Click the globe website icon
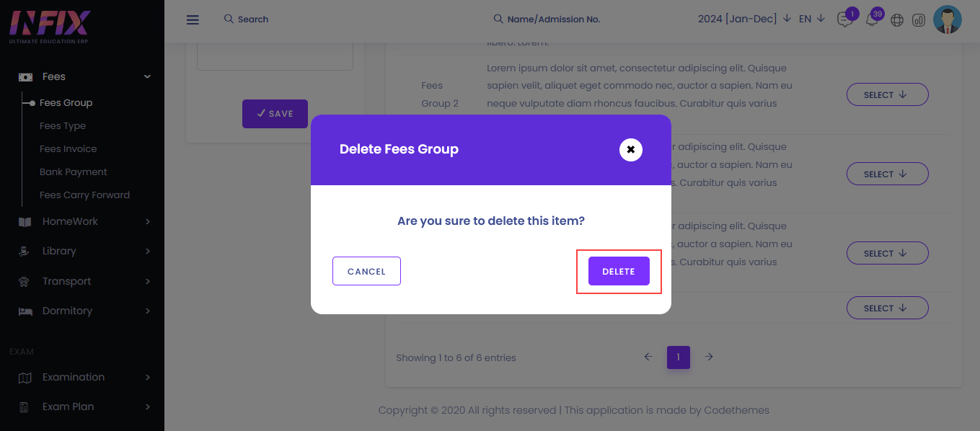This screenshot has width=980, height=431. [x=897, y=20]
